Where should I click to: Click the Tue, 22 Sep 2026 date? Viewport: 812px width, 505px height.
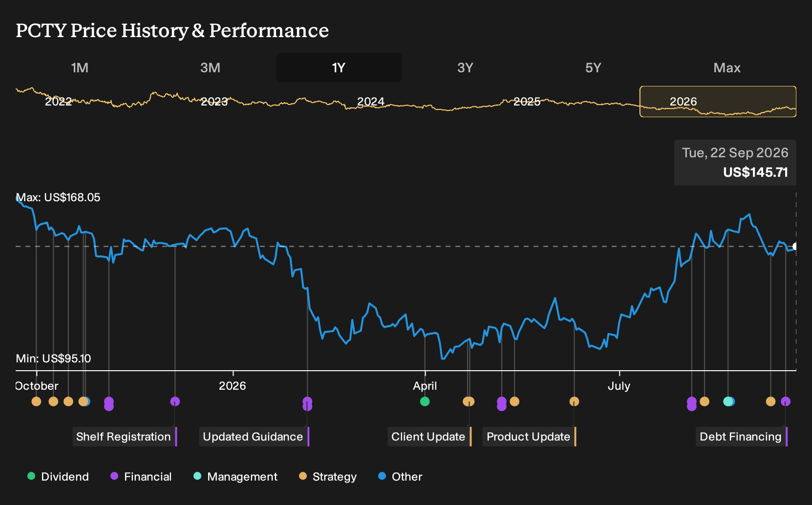(735, 153)
